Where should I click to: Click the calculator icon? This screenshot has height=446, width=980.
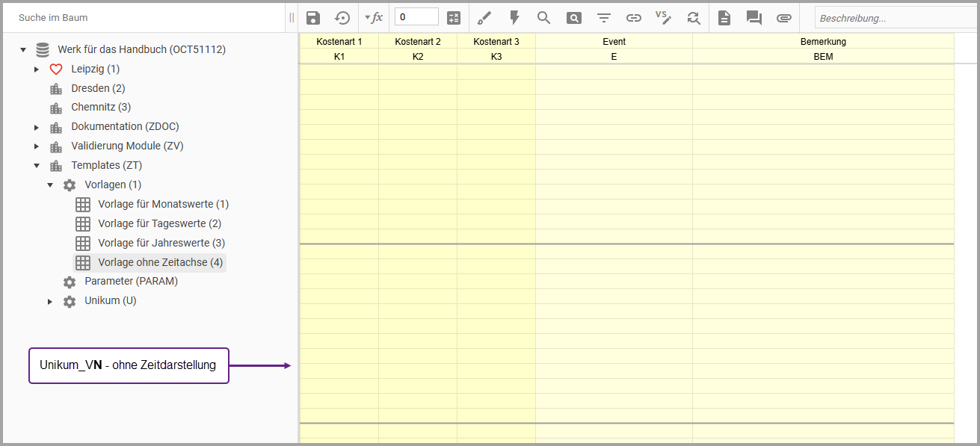pos(454,18)
